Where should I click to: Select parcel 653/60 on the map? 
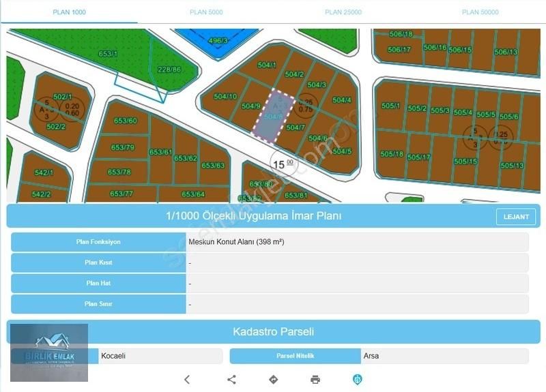126,121
